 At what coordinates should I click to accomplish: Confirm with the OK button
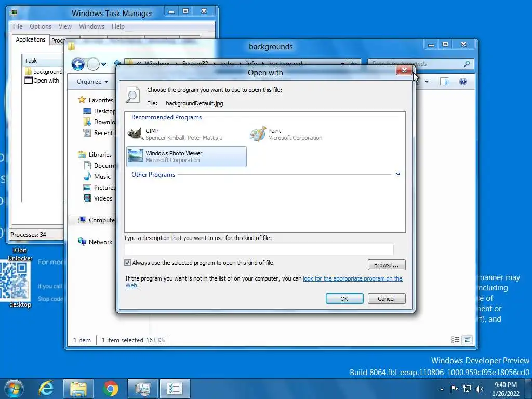click(344, 299)
